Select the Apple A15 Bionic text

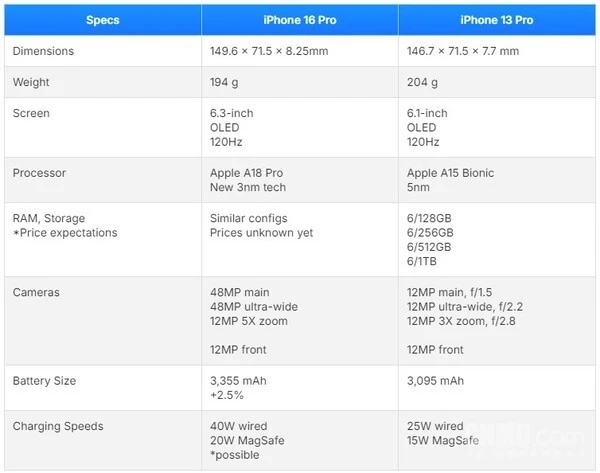click(450, 173)
